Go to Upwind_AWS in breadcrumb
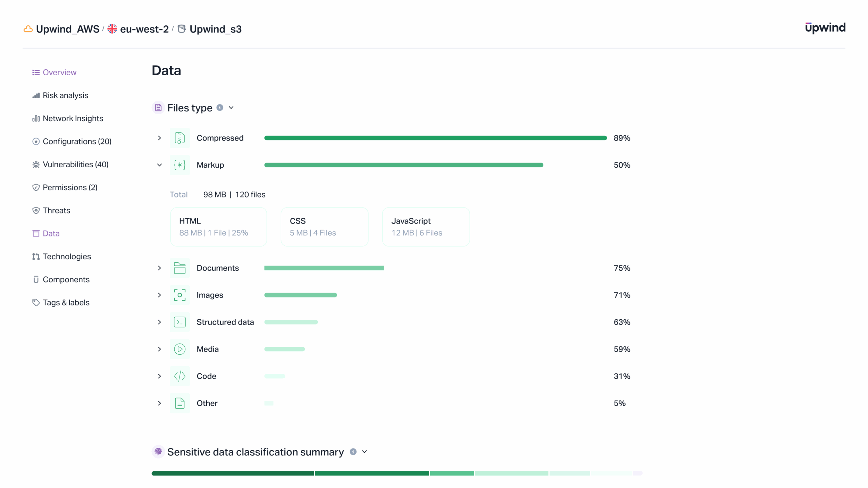This screenshot has height=488, width=868. pyautogui.click(x=67, y=29)
